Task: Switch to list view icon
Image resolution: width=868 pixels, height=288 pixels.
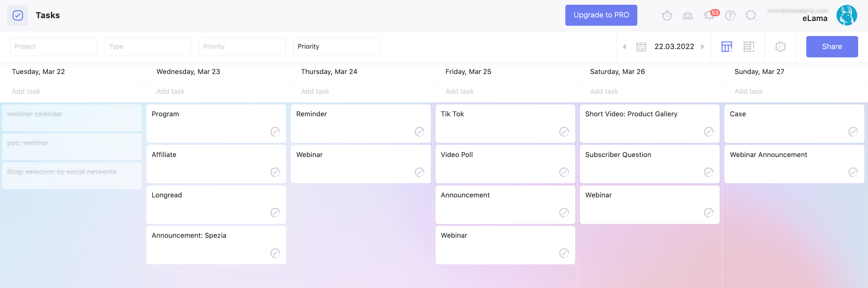Action: [749, 47]
